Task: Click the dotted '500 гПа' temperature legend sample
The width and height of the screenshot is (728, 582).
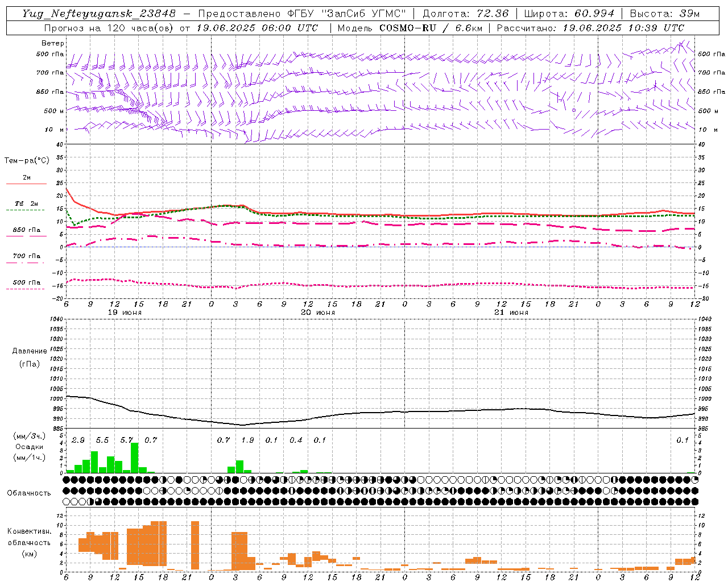Action: (25, 289)
